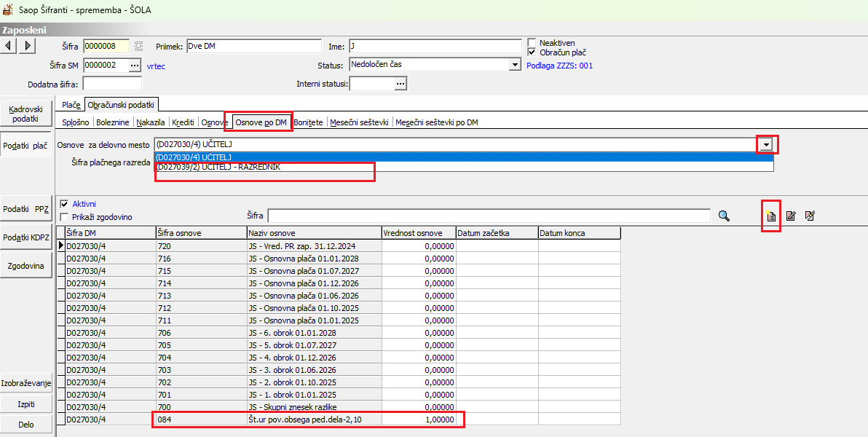This screenshot has height=437, width=868.
Task: Click Podlaga ZZZS: 001 link
Action: [x=560, y=66]
